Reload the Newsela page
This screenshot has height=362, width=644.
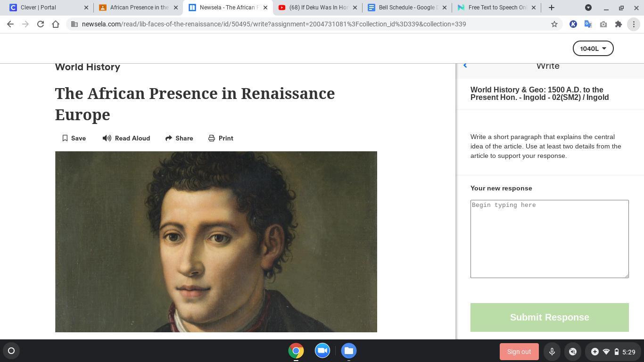tap(41, 24)
